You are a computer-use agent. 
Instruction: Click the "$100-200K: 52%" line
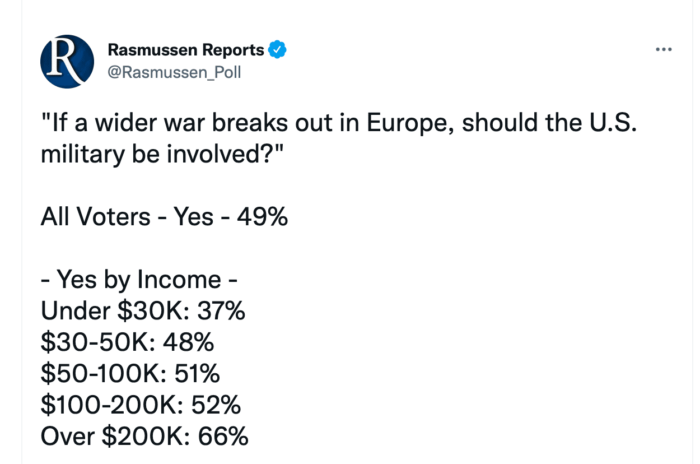pyautogui.click(x=141, y=405)
